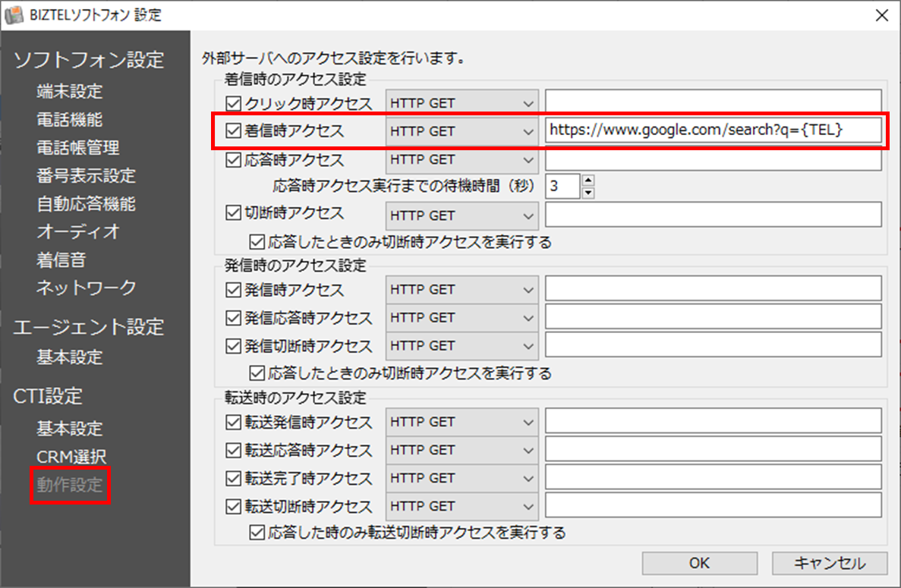901x588 pixels.
Task: Select オーディオ settings in sidebar
Action: click(x=77, y=231)
